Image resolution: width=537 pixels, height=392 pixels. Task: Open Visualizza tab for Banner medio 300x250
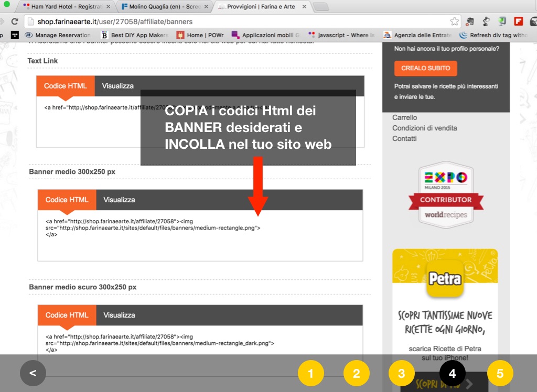pos(119,200)
